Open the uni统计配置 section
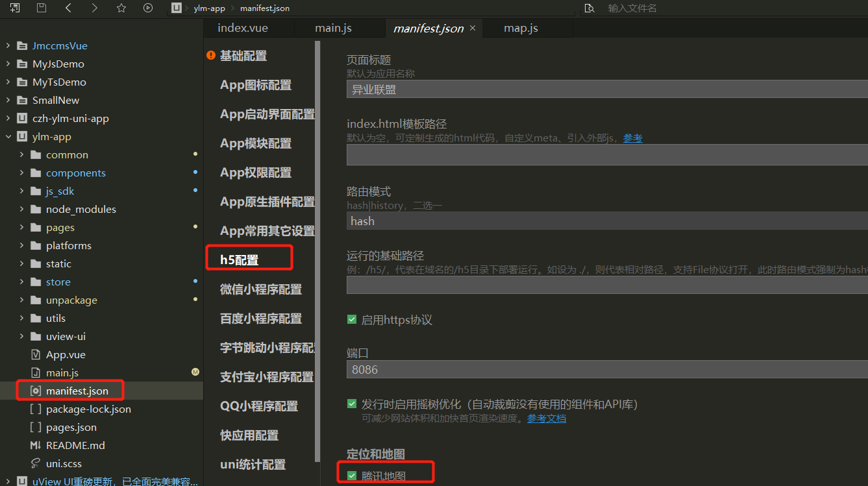This screenshot has width=868, height=486. 253,465
